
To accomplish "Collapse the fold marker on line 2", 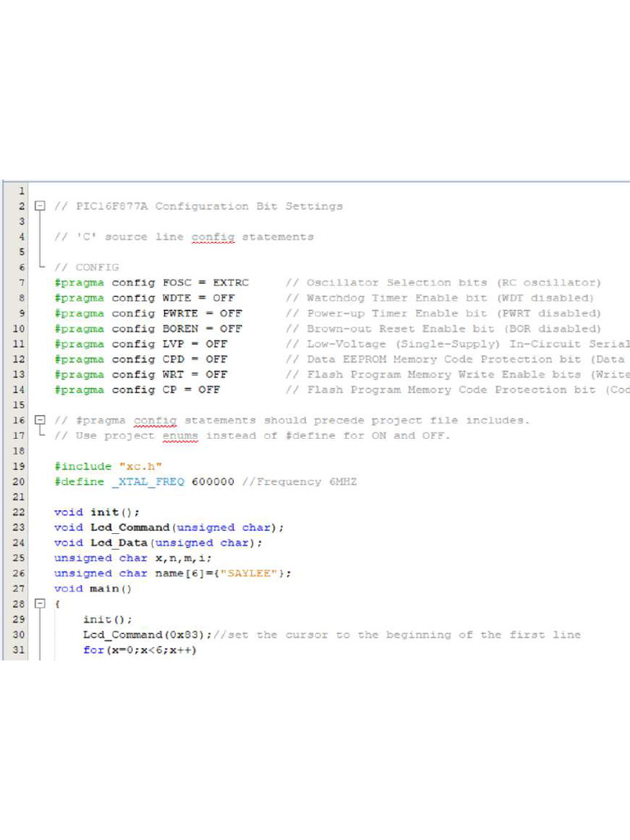I will (39, 207).
